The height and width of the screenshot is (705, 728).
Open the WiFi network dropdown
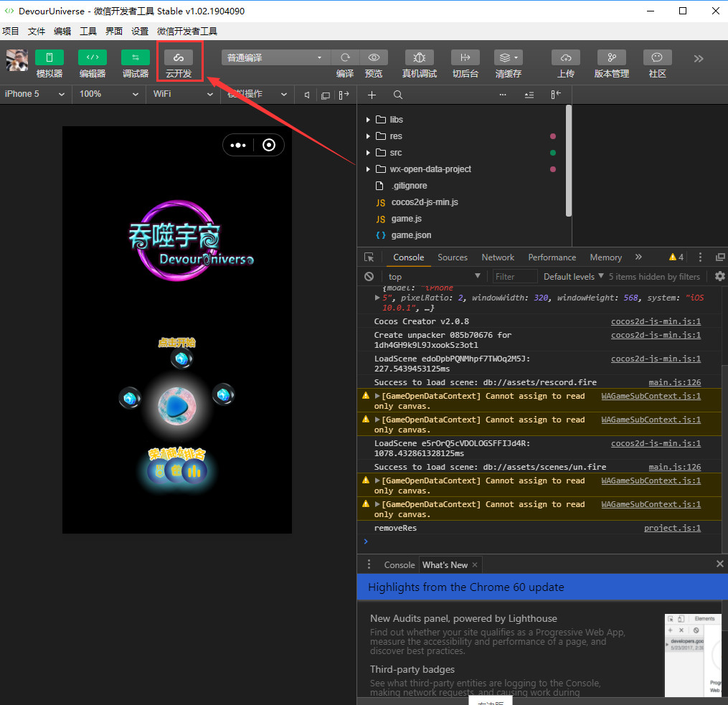pyautogui.click(x=182, y=94)
